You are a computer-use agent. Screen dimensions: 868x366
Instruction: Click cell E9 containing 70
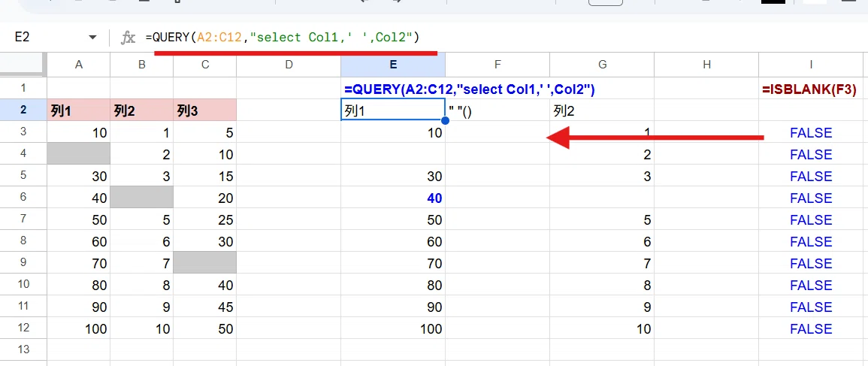393,263
